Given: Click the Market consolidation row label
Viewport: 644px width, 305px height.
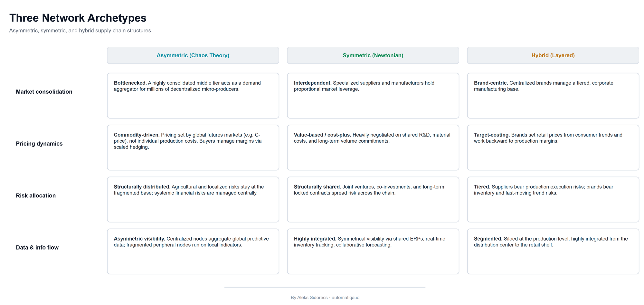Looking at the screenshot, I should tap(44, 92).
